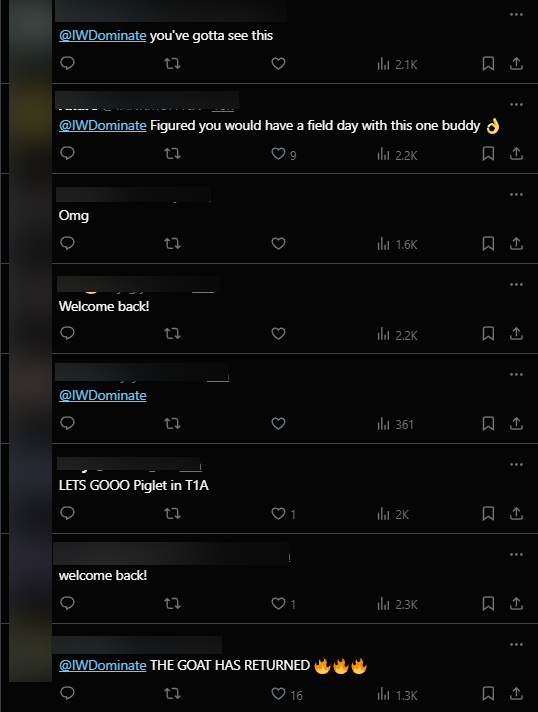Repost the "LETS GOOO Piglet in T1A" tweet
The image size is (538, 712).
173,514
